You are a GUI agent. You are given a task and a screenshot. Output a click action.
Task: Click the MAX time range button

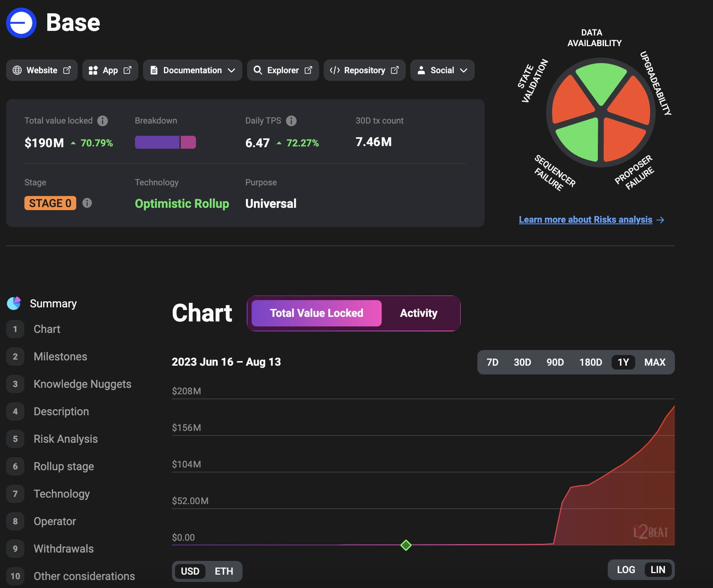click(x=655, y=362)
